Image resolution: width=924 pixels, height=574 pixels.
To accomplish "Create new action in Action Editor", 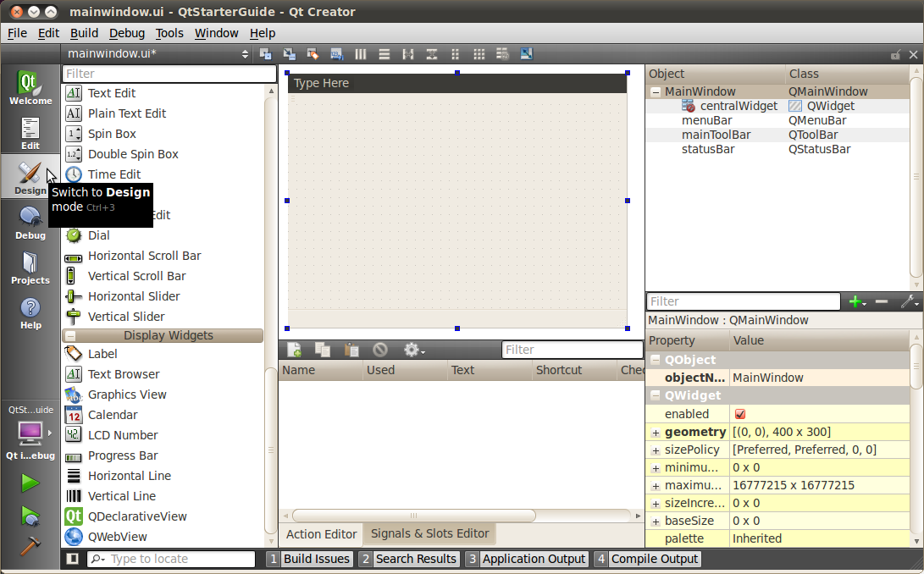I will click(x=294, y=350).
